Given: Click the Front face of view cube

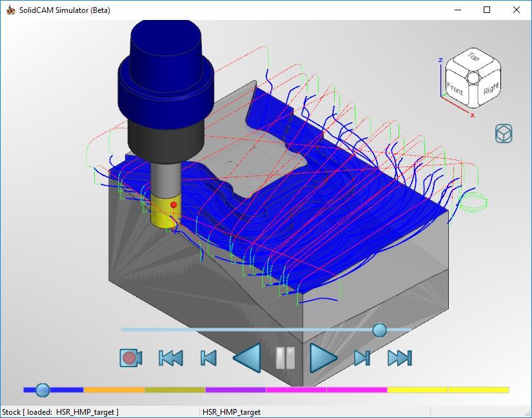Looking at the screenshot, I should pos(455,88).
